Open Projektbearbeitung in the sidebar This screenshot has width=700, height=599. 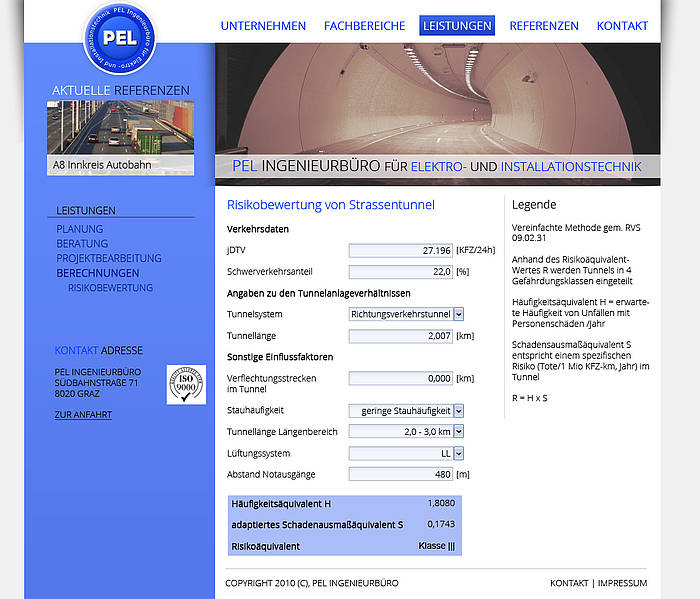[109, 258]
